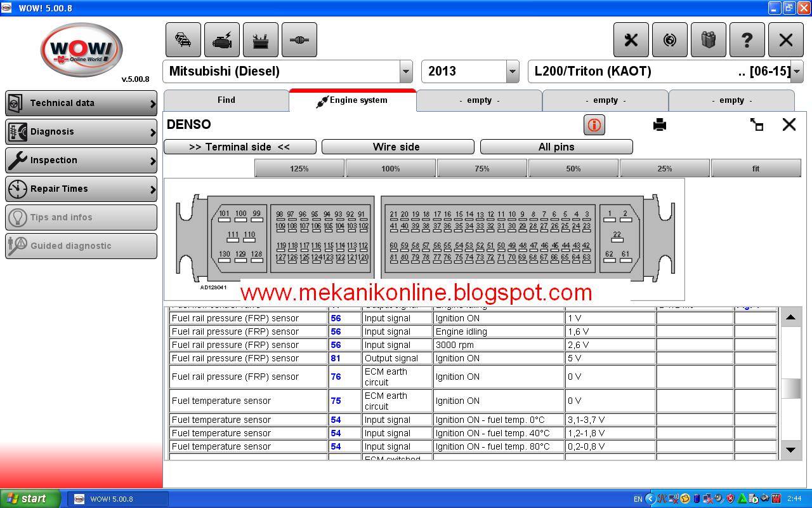This screenshot has height=508, width=812.
Task: Show All pins
Action: (x=556, y=147)
